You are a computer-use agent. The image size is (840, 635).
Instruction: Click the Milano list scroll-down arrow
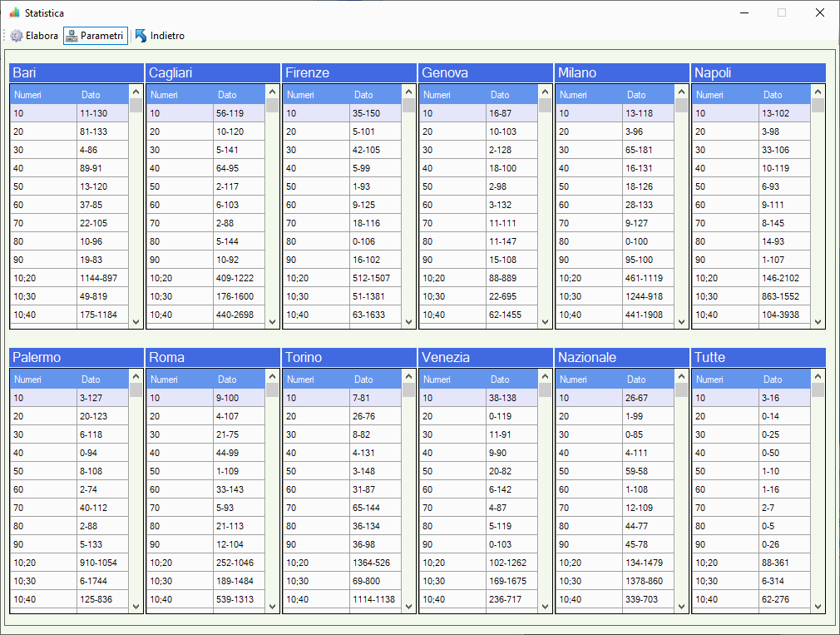(x=681, y=322)
